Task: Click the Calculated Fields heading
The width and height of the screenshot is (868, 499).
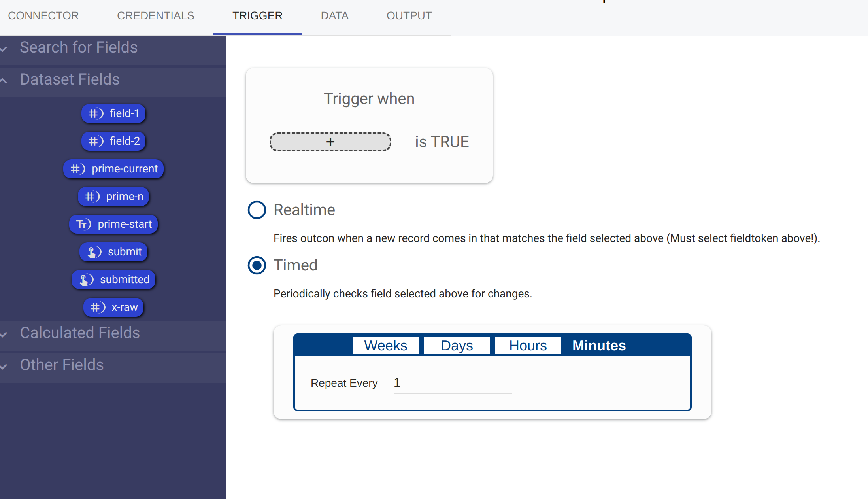Action: pos(80,333)
